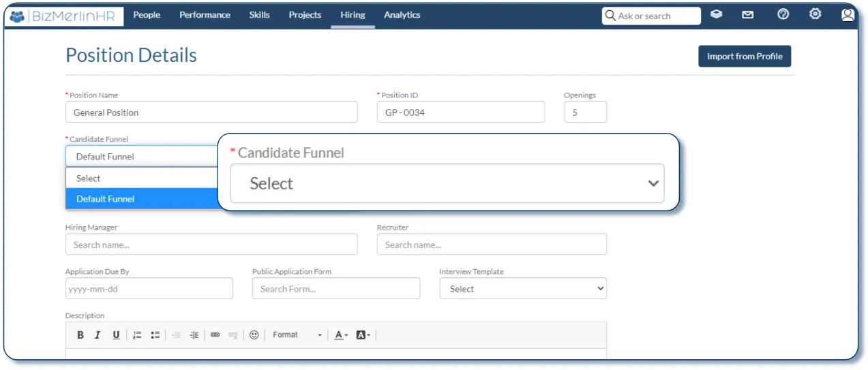The height and width of the screenshot is (370, 868).
Task: Click the Recruiter search field
Action: point(492,244)
